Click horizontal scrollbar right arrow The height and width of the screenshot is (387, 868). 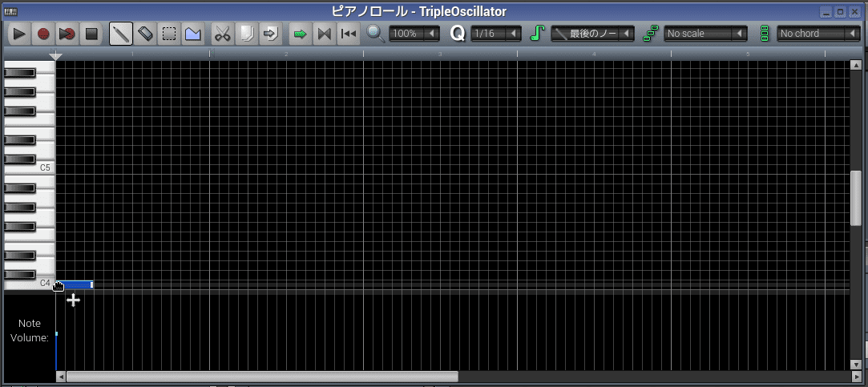tap(856, 377)
